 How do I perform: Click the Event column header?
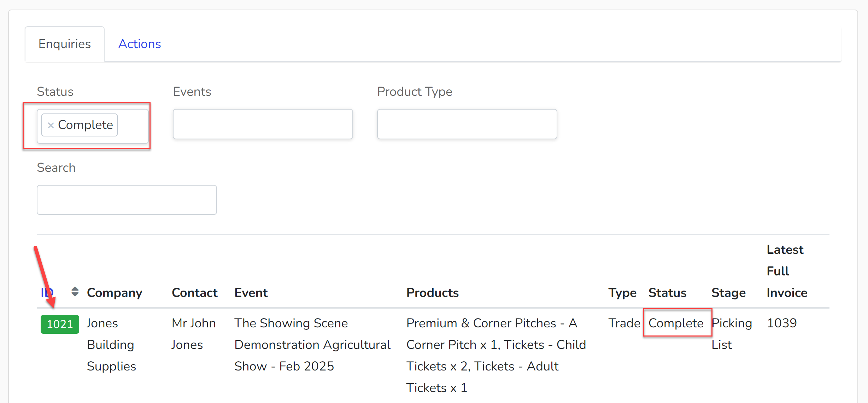[251, 293]
